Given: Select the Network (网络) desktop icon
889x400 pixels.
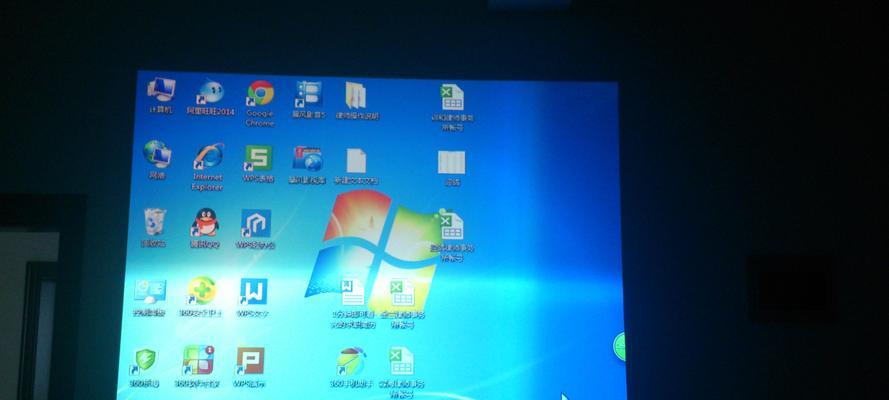Looking at the screenshot, I should pyautogui.click(x=157, y=160).
